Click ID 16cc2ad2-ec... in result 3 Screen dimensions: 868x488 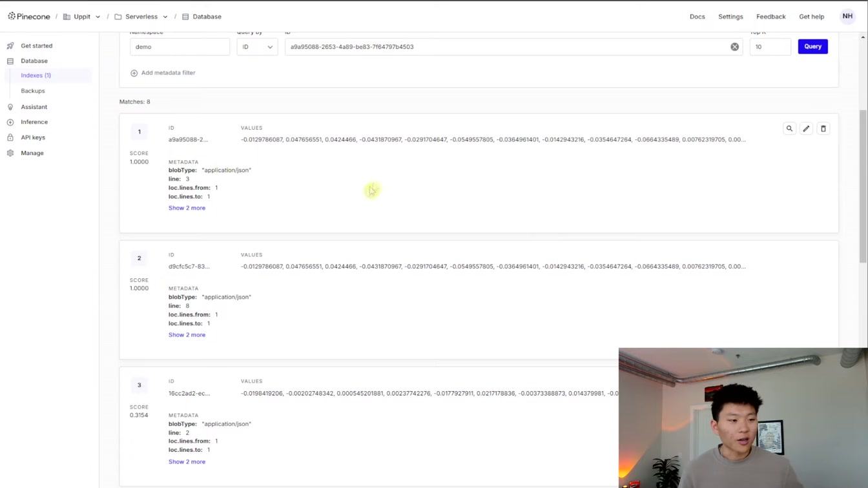(x=189, y=393)
